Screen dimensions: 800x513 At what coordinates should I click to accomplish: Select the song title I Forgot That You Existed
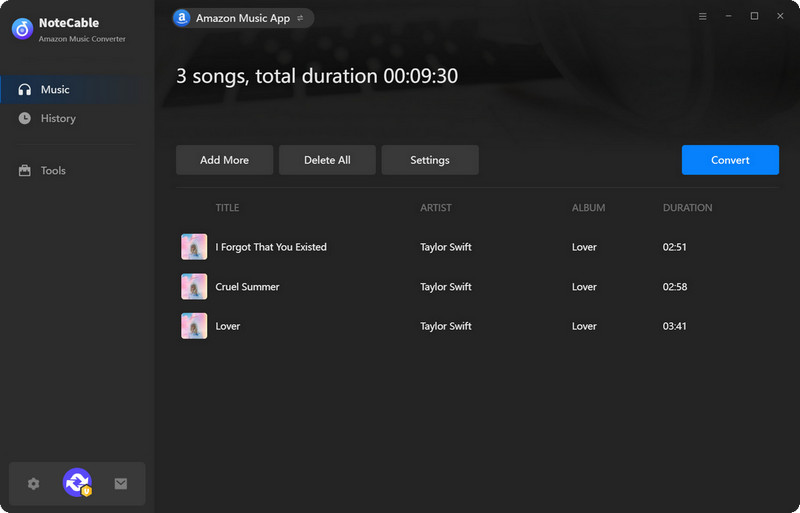point(271,247)
